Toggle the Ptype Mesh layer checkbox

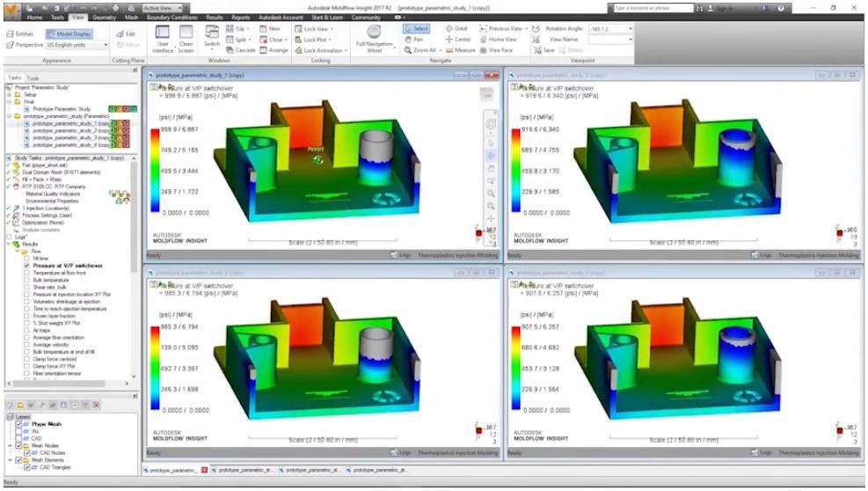(x=18, y=424)
